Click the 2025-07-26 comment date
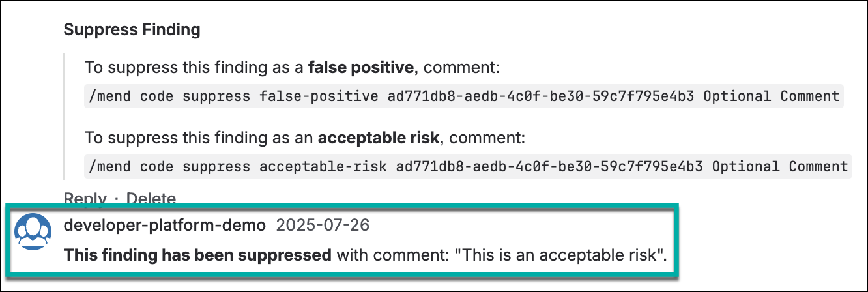Screen dimensions: 868x292 pos(323,226)
